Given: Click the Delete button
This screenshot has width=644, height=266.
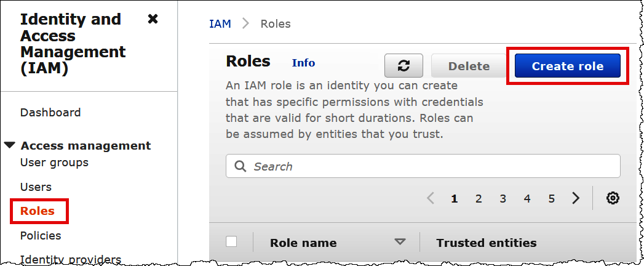Looking at the screenshot, I should [469, 66].
